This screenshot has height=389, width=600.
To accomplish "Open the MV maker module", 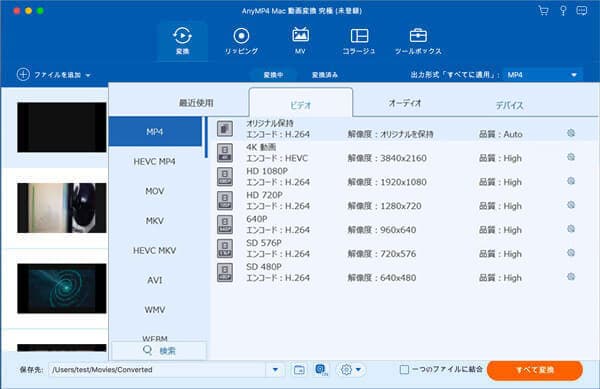I will (x=300, y=41).
